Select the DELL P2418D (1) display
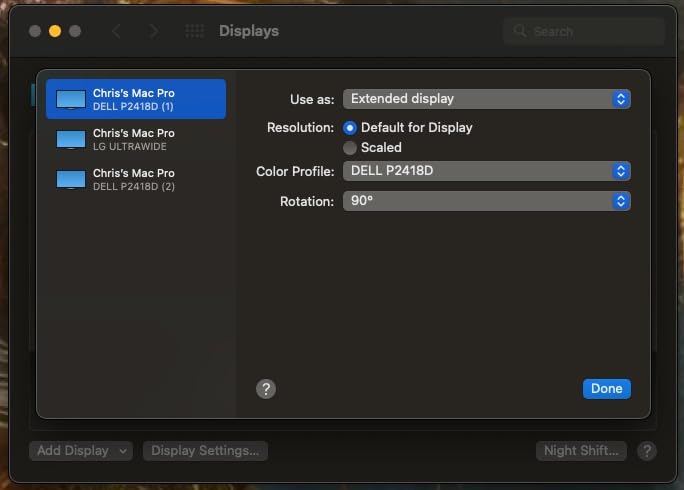 click(x=136, y=99)
